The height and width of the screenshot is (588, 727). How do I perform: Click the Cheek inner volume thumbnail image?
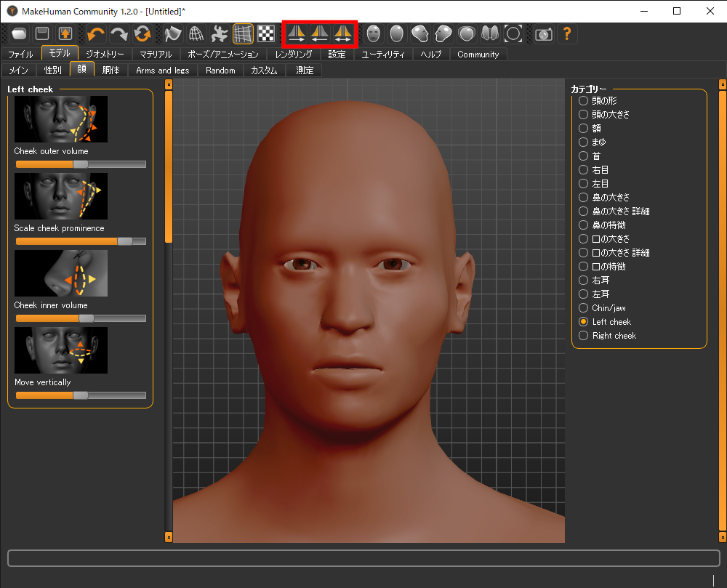point(61,273)
